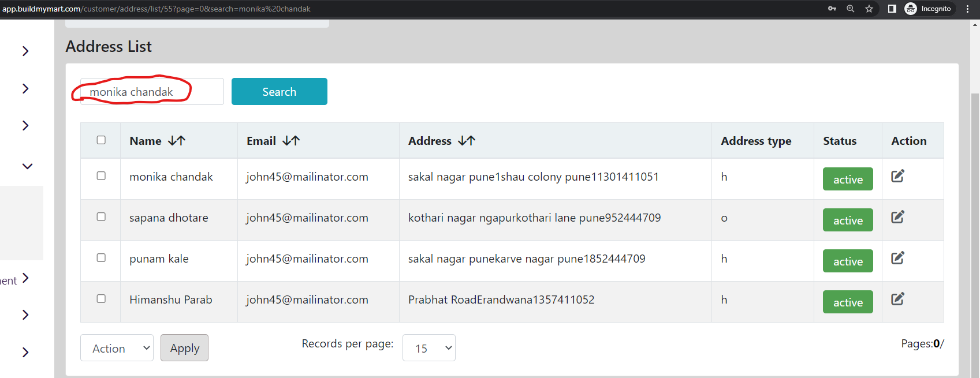Viewport: 980px width, 378px height.
Task: Click Himanshu Parab's email john45@mailinator.com
Action: coord(307,300)
